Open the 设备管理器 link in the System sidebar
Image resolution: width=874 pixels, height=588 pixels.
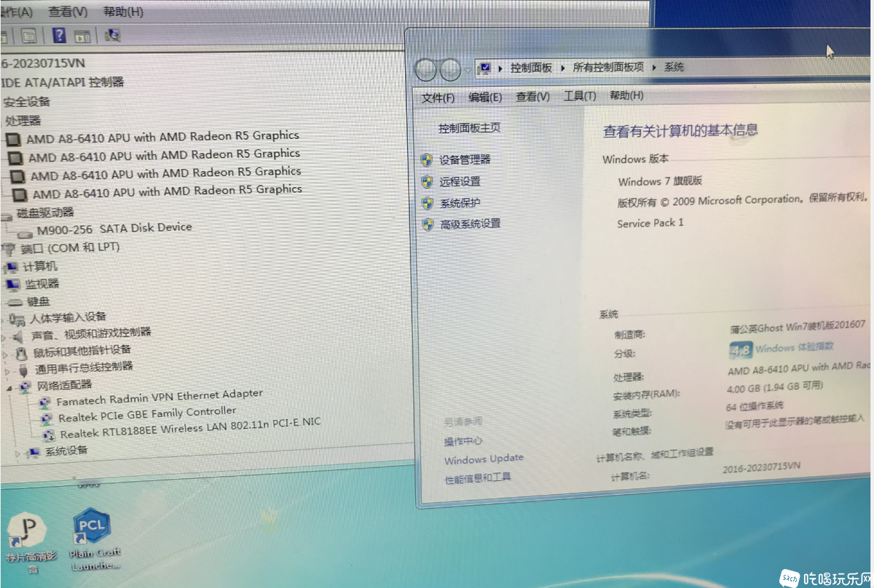(x=465, y=159)
